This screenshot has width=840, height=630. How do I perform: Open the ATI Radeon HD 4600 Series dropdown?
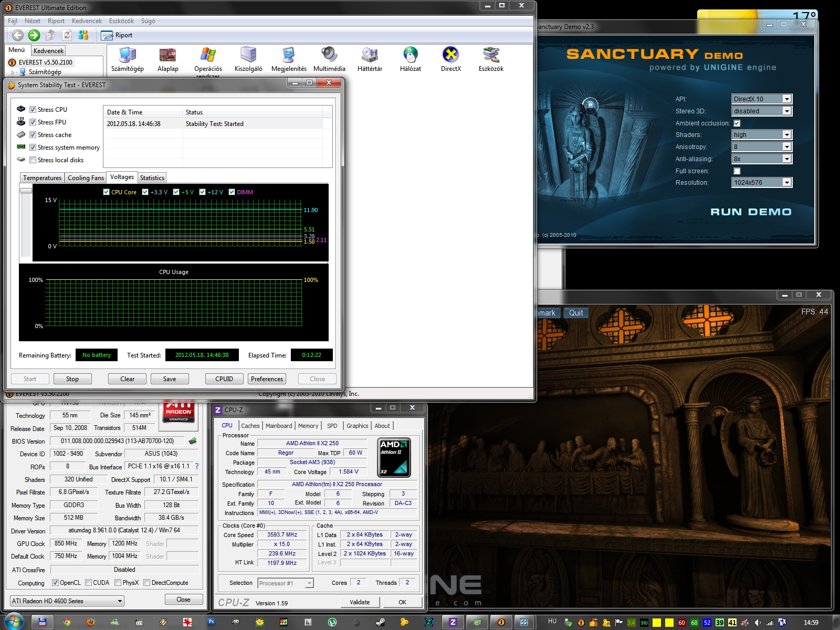click(x=67, y=601)
